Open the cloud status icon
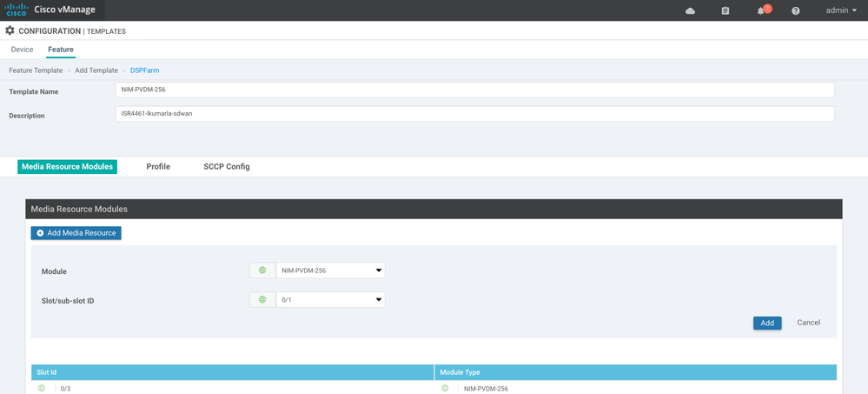 690,10
